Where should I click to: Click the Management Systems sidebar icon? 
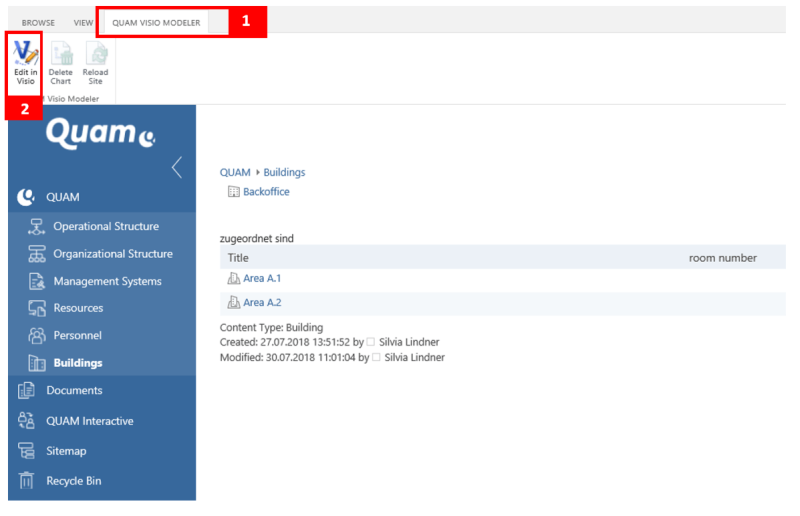coord(37,282)
